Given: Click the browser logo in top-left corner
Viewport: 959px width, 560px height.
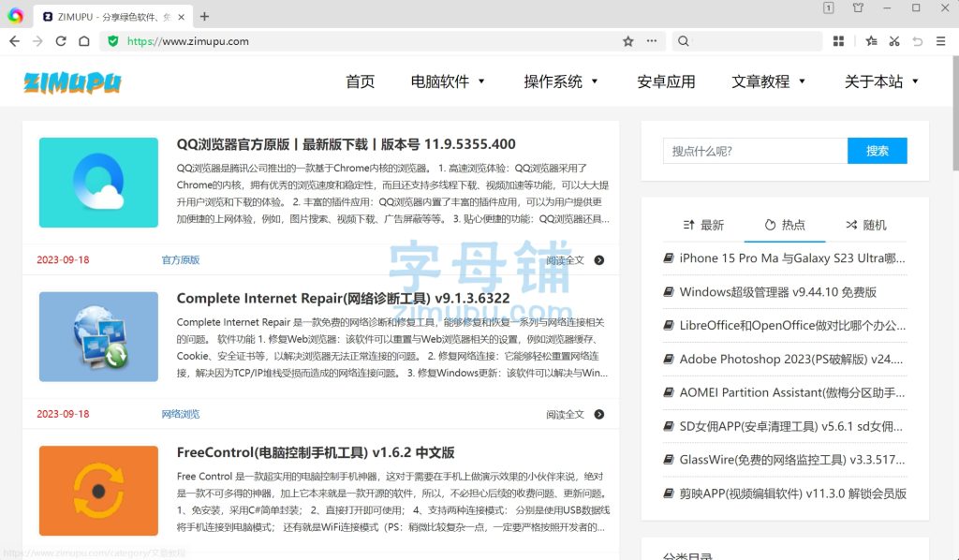Looking at the screenshot, I should tap(15, 16).
